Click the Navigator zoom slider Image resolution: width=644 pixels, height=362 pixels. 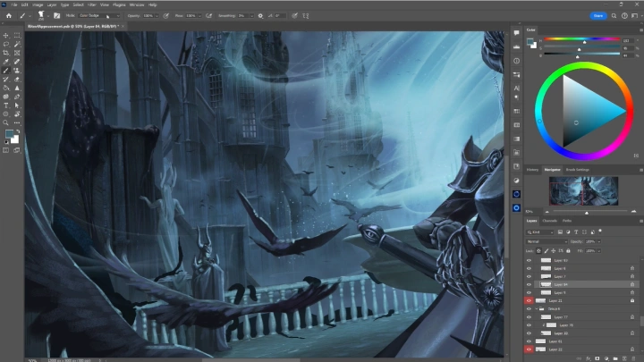point(589,212)
